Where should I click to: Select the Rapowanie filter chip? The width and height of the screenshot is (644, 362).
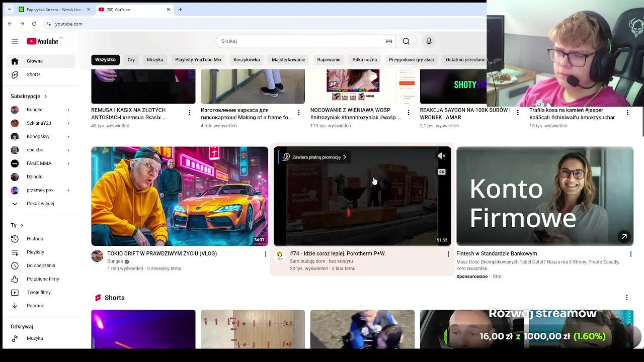point(329,60)
